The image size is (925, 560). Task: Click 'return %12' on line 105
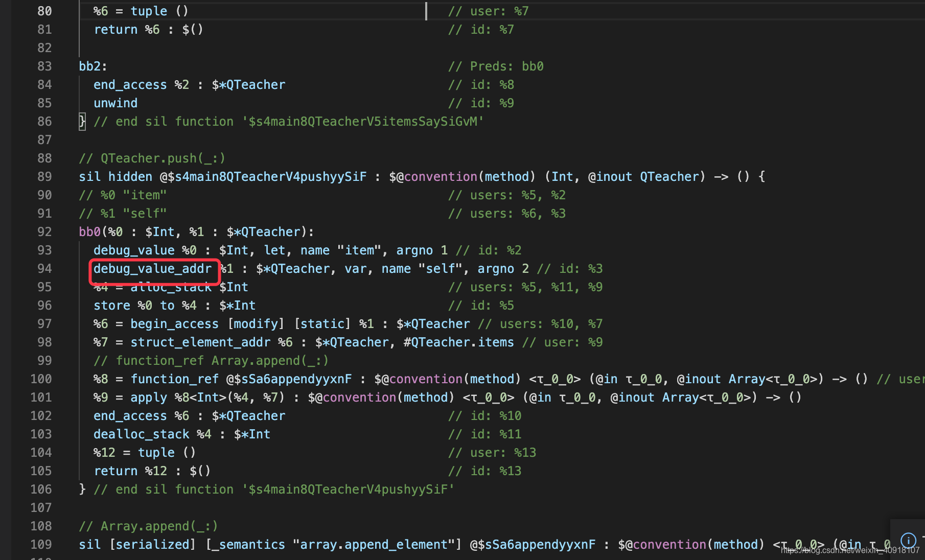[x=130, y=471]
